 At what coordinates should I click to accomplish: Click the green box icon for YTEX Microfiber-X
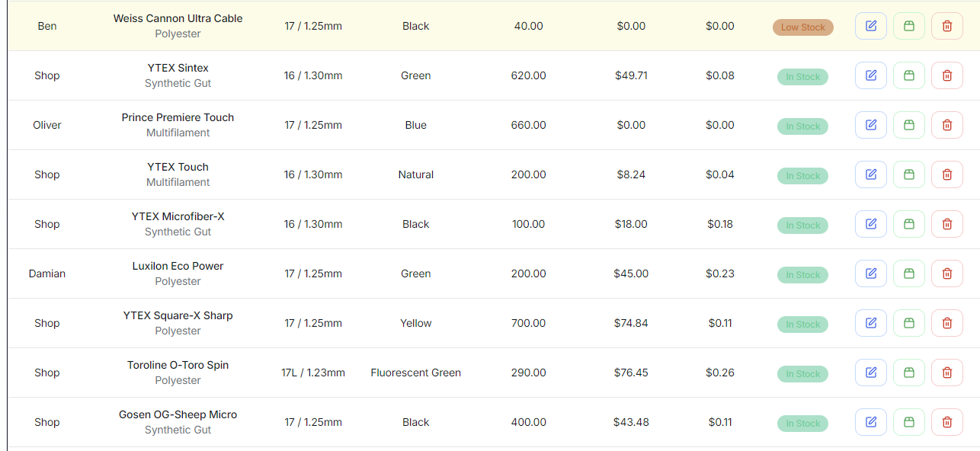pos(909,224)
